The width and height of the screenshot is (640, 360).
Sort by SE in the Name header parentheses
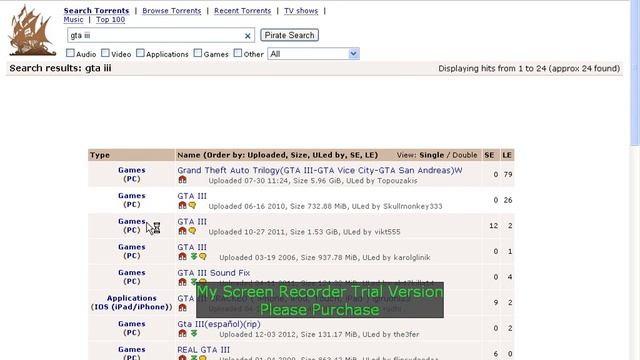[x=355, y=155]
